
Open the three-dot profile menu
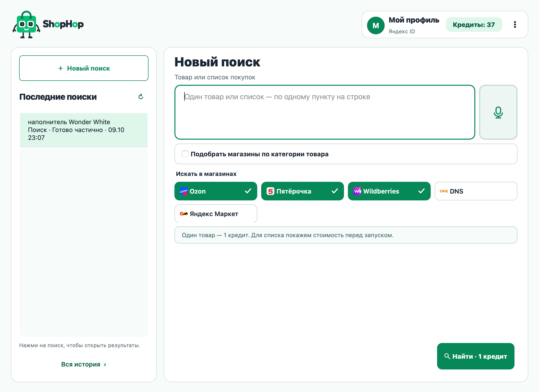515,24
